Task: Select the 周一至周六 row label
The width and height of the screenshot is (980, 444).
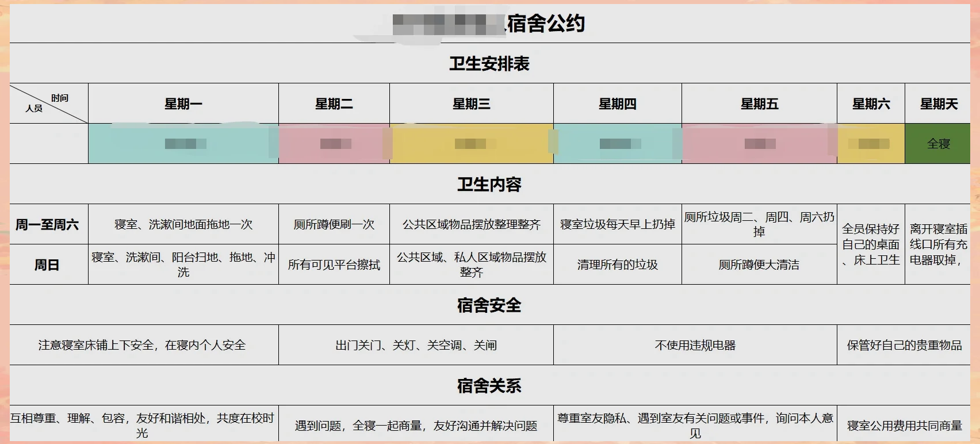Action: [x=49, y=224]
